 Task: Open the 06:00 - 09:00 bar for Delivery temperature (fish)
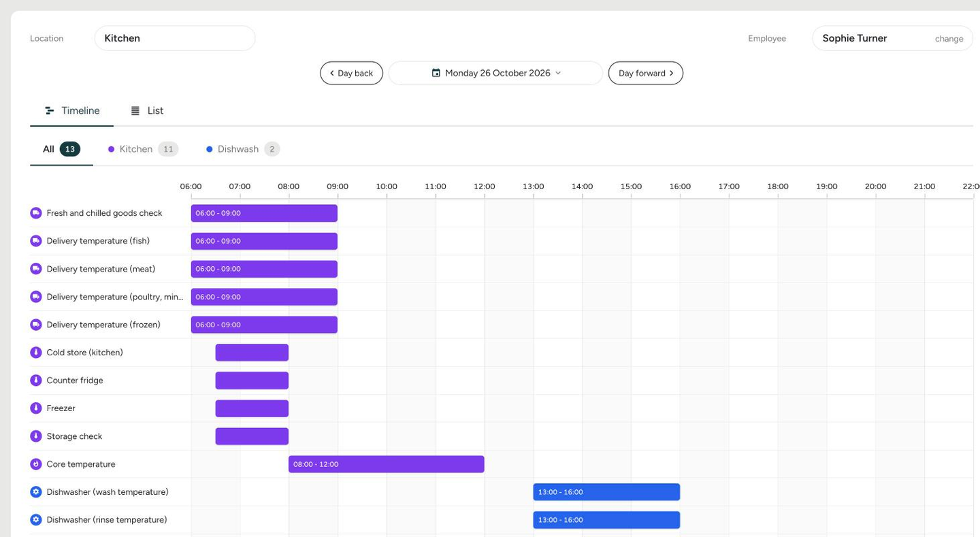click(x=264, y=241)
